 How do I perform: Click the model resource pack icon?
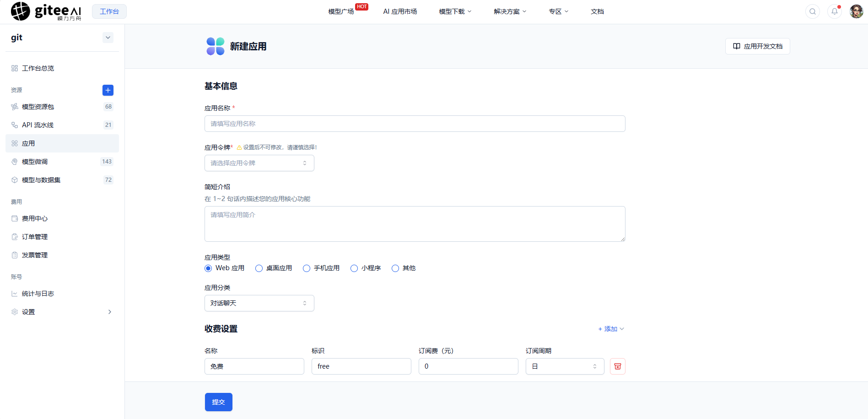[x=15, y=107]
